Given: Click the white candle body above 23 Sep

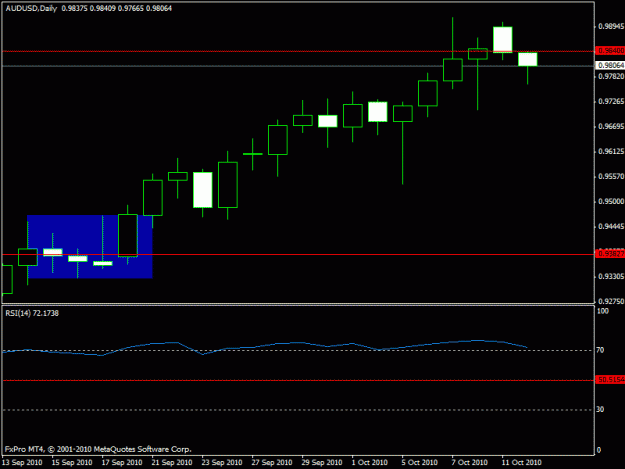Looking at the screenshot, I should 203,190.
